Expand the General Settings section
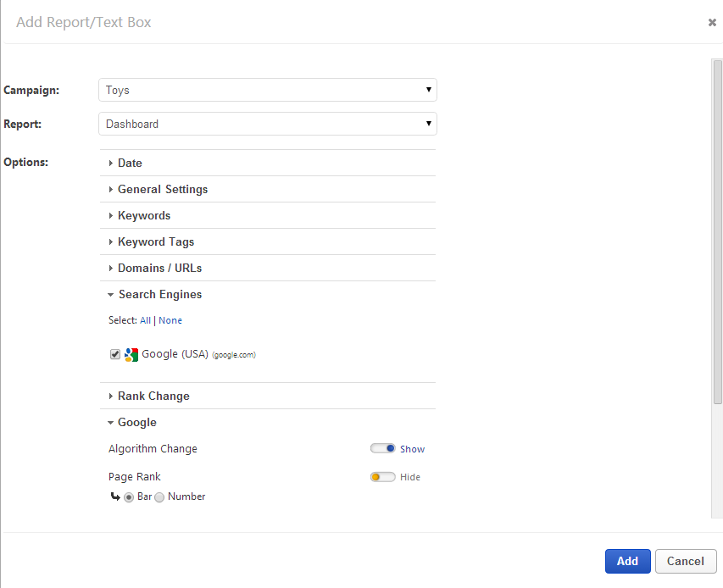Viewport: 723px width, 588px height. click(x=162, y=189)
